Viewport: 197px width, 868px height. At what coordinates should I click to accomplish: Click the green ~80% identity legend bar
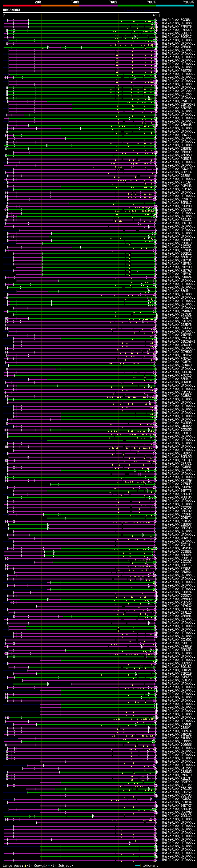pyautogui.click(x=137, y=6)
